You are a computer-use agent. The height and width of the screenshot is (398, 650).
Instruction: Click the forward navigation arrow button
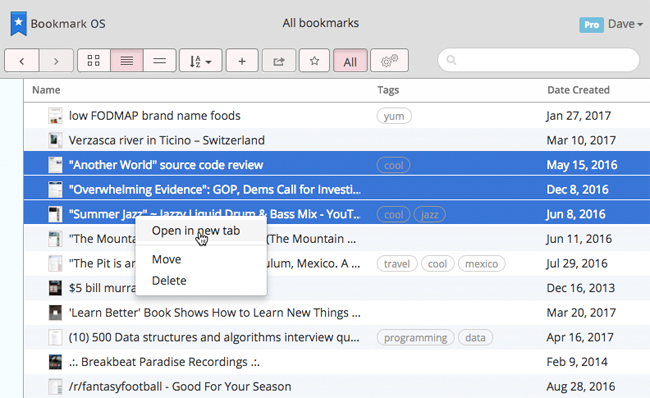56,61
